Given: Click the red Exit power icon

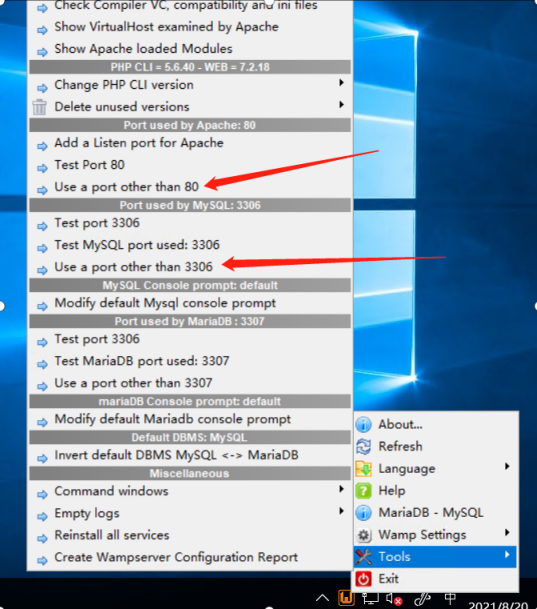Looking at the screenshot, I should pos(363,579).
